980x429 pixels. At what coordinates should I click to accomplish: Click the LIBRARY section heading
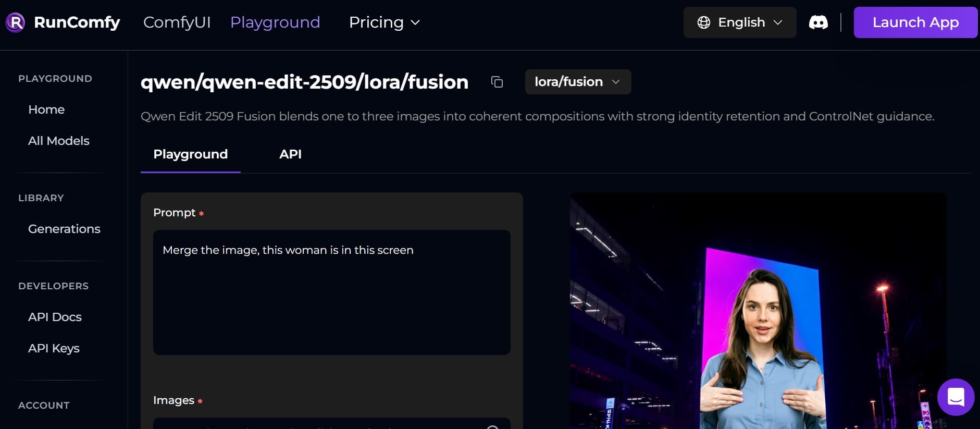(x=41, y=198)
